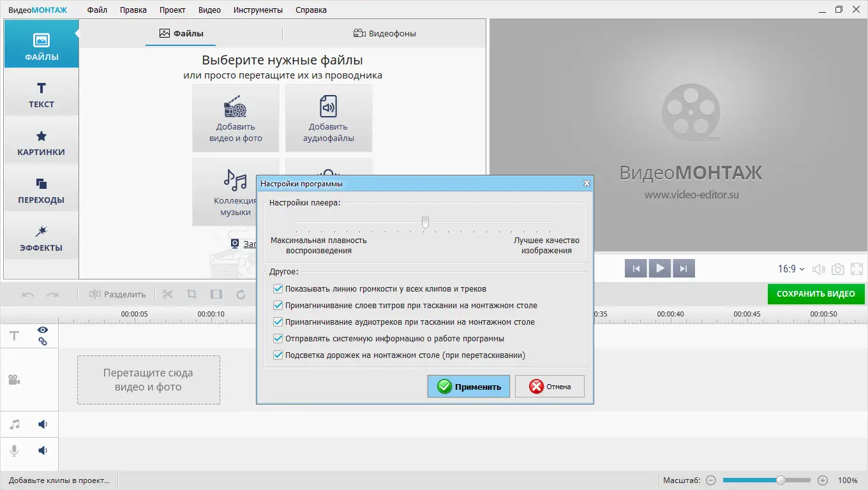The height and width of the screenshot is (490, 868).
Task: Jump to next frame in player
Action: pos(684,269)
